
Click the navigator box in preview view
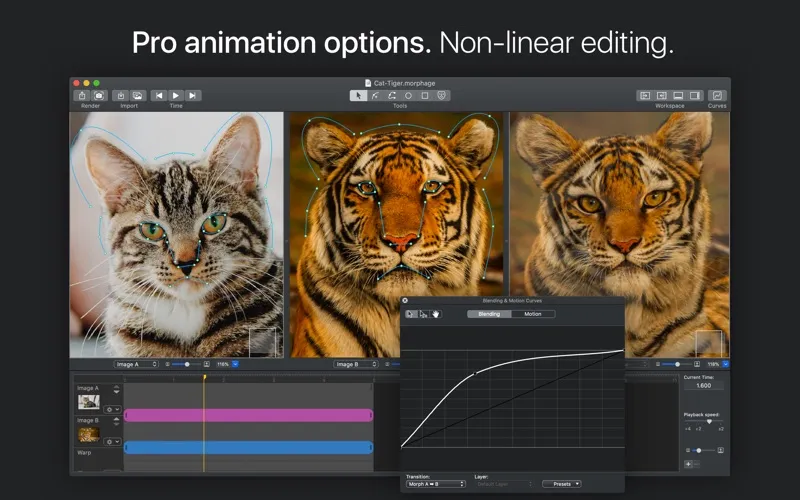(x=709, y=343)
